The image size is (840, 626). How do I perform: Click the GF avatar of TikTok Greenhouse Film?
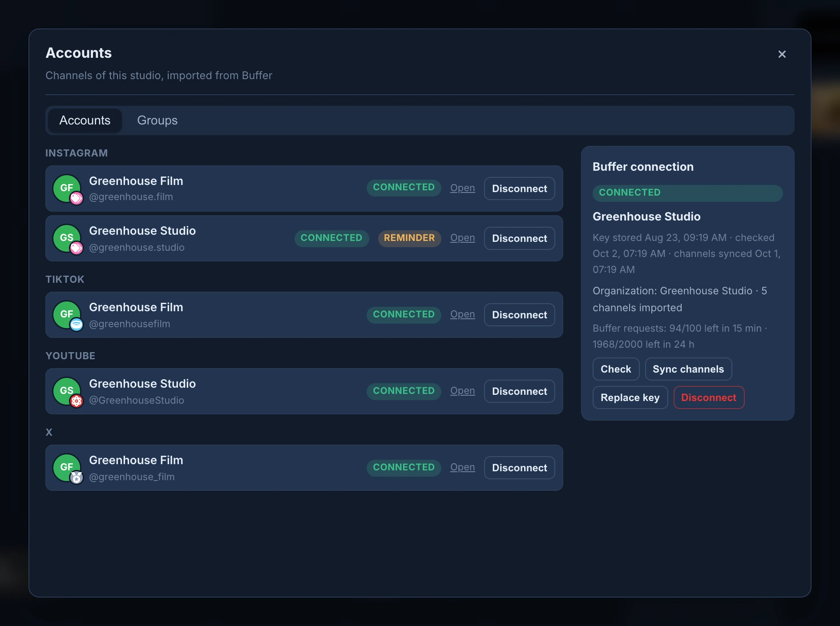67,314
